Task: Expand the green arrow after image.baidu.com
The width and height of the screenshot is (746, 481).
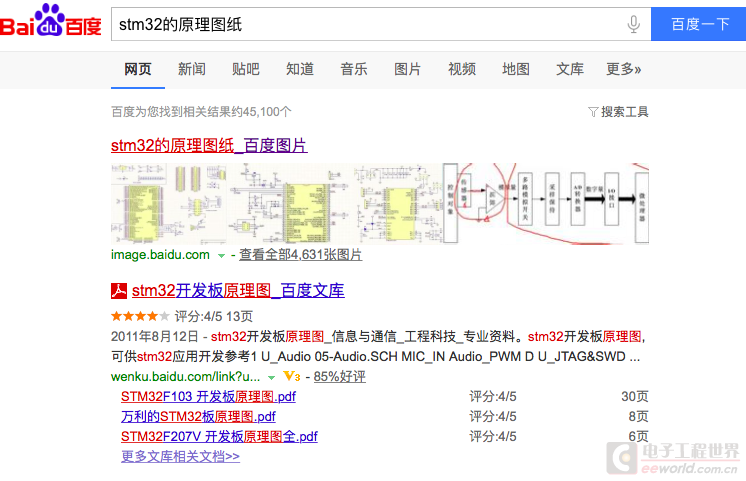Action: coord(221,256)
